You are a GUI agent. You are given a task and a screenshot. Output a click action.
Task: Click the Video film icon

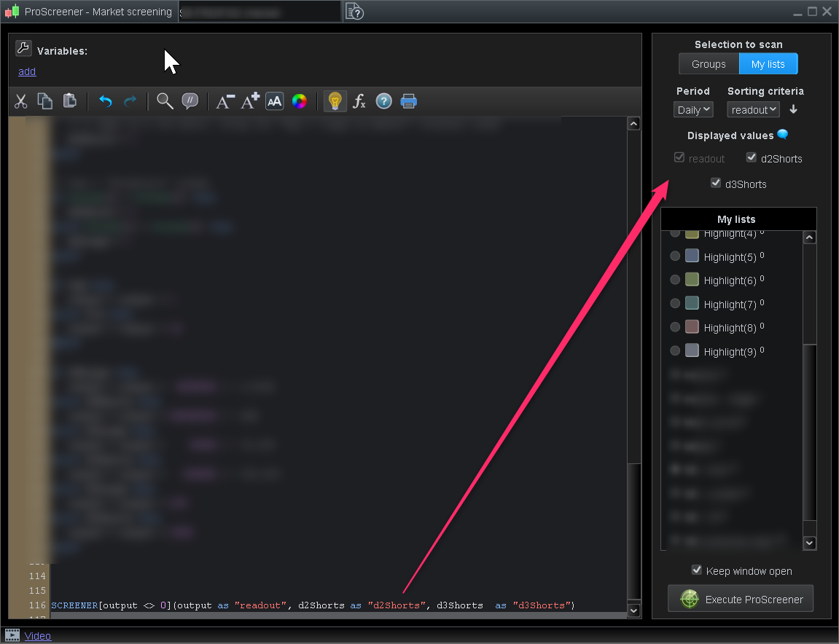click(x=12, y=635)
